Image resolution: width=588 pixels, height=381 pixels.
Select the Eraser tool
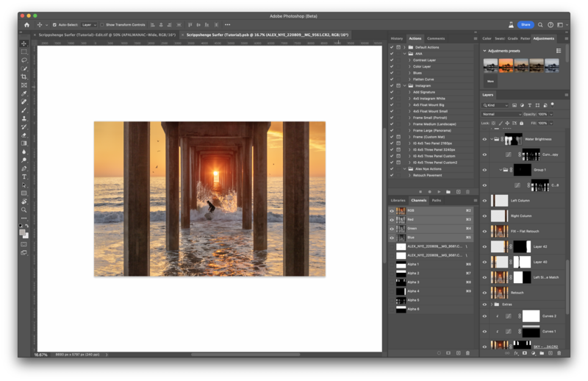24,135
